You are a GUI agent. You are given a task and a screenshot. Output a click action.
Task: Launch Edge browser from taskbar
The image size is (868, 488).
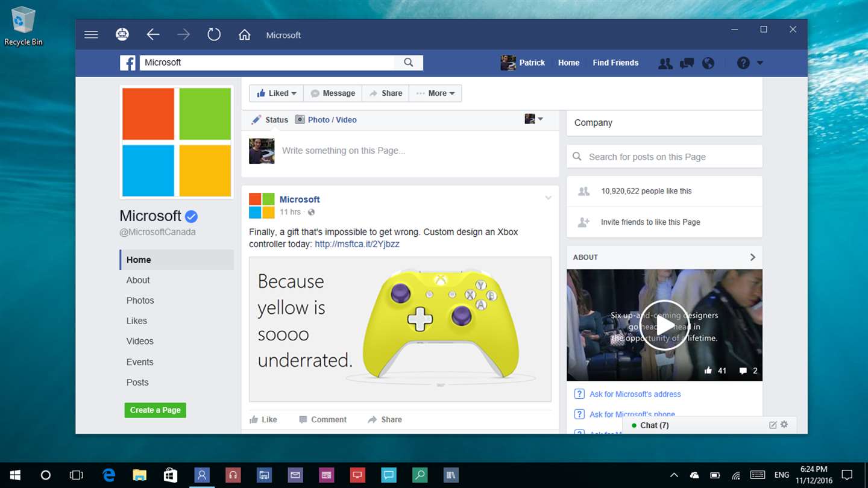tap(108, 475)
